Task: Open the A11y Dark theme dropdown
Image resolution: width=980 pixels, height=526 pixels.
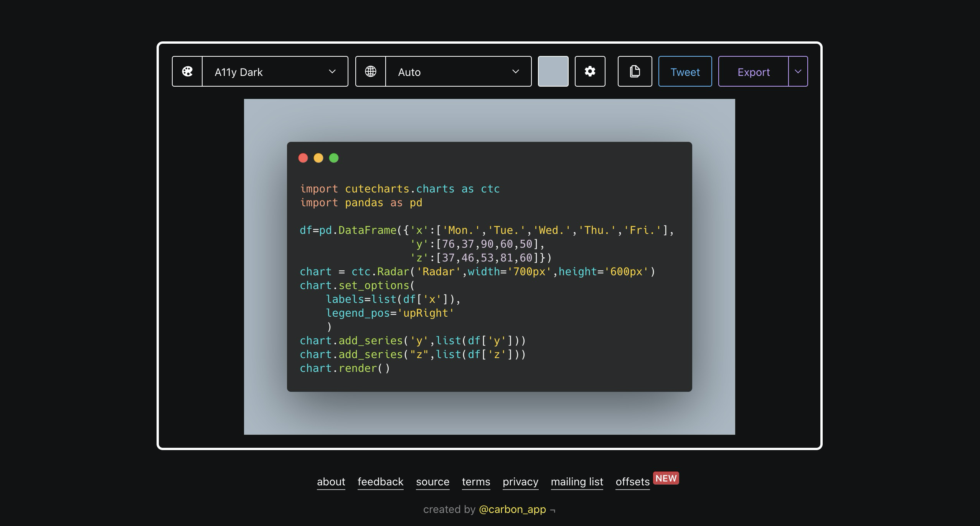Action: pyautogui.click(x=275, y=72)
